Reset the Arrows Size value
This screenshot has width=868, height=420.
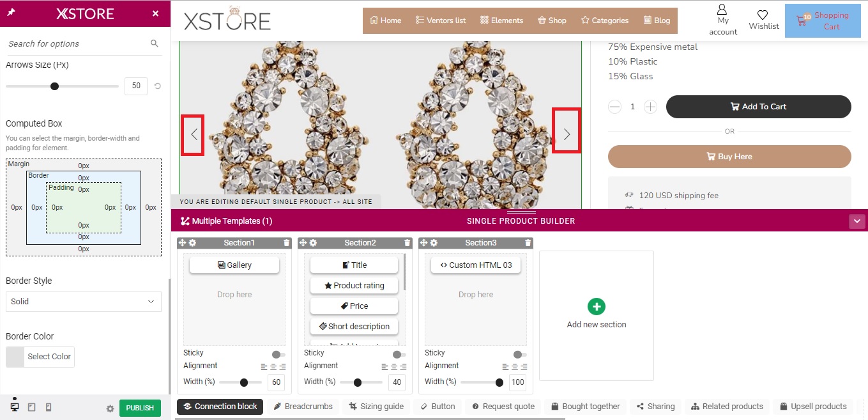158,86
